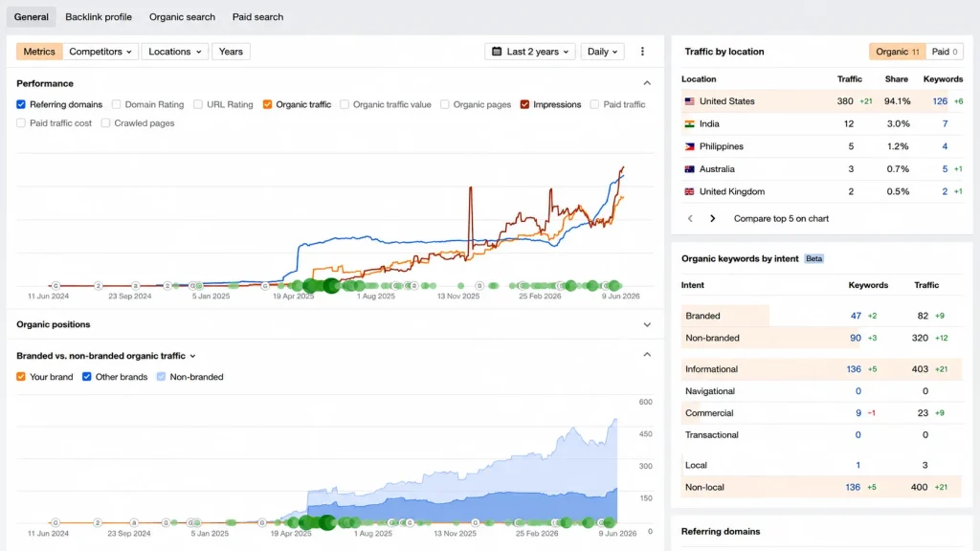
Task: Select the Metrics view tab
Action: [x=39, y=52]
